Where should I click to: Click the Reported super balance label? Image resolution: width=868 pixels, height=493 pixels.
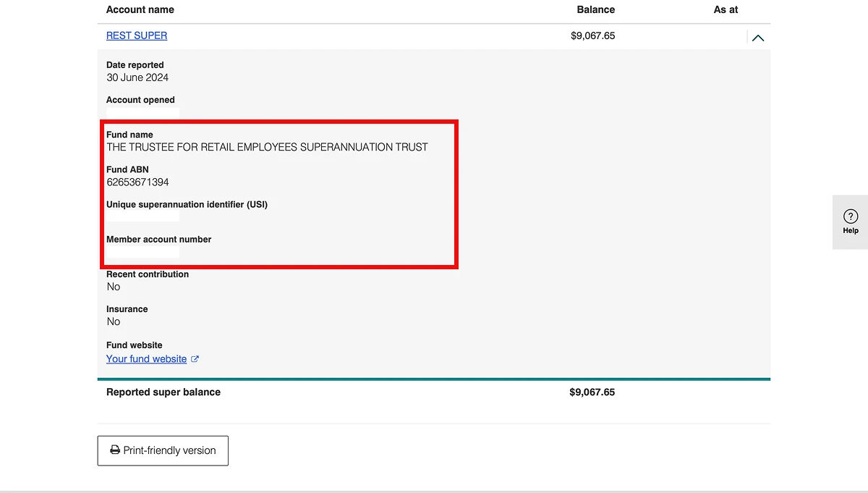click(x=163, y=392)
